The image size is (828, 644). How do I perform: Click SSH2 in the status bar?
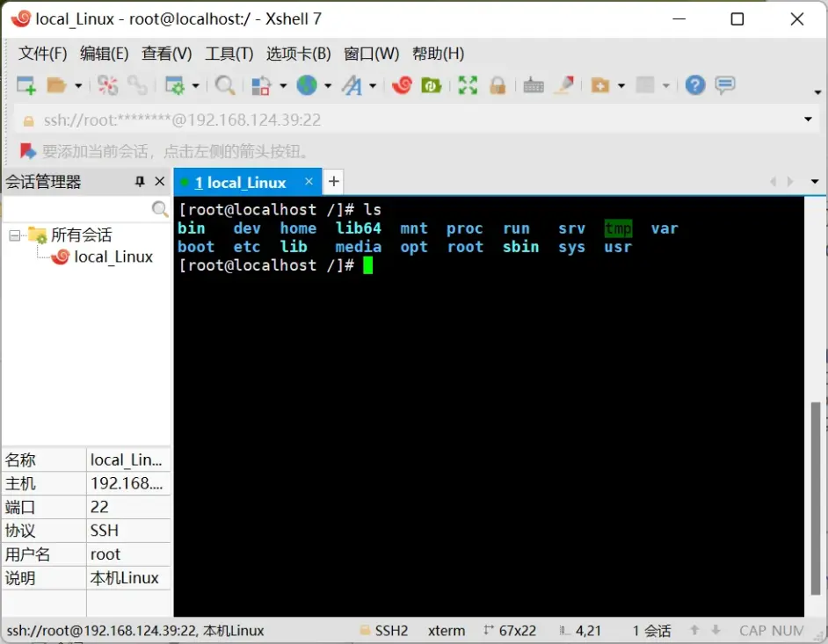click(391, 631)
